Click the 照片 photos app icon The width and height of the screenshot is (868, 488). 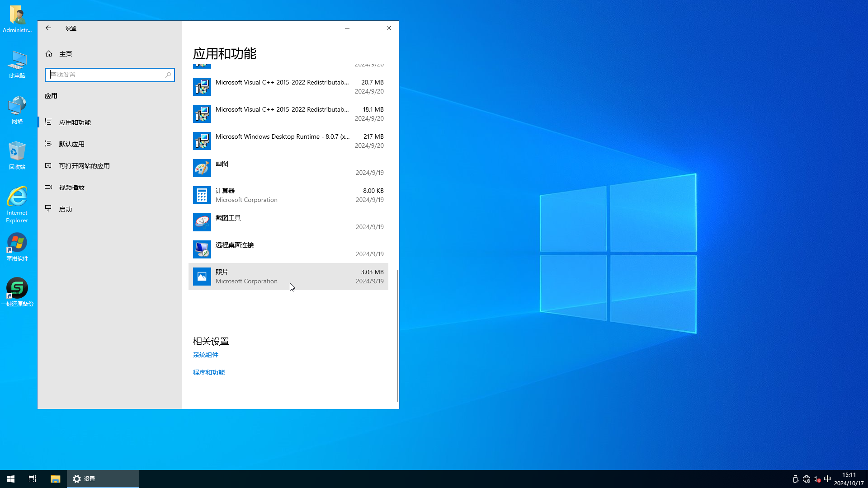202,277
